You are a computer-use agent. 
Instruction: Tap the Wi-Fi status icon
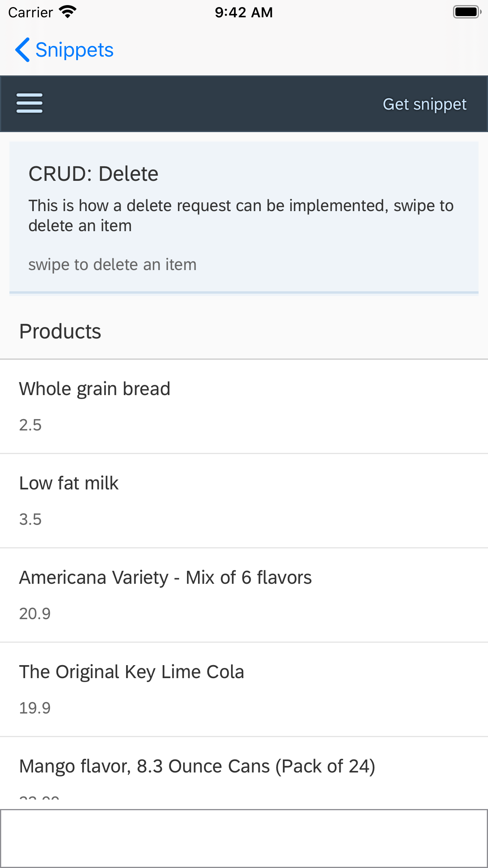68,12
